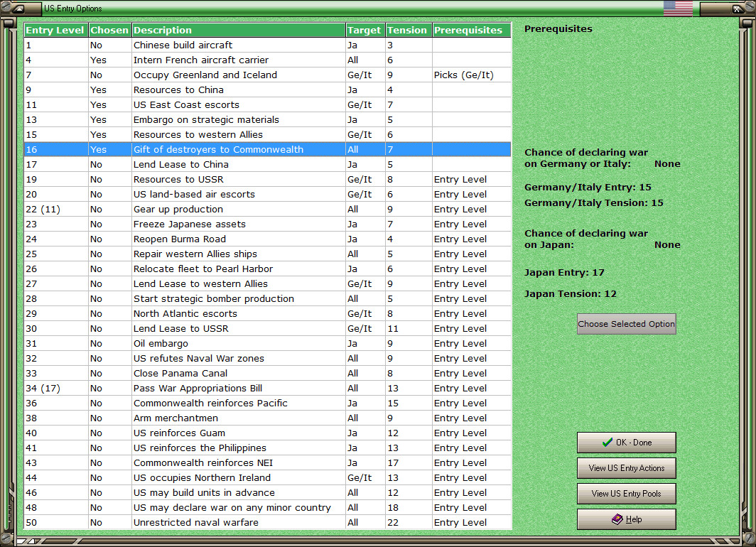Select Intern French aircraft carrier option
Image resolution: width=756 pixels, height=547 pixels.
(x=268, y=60)
